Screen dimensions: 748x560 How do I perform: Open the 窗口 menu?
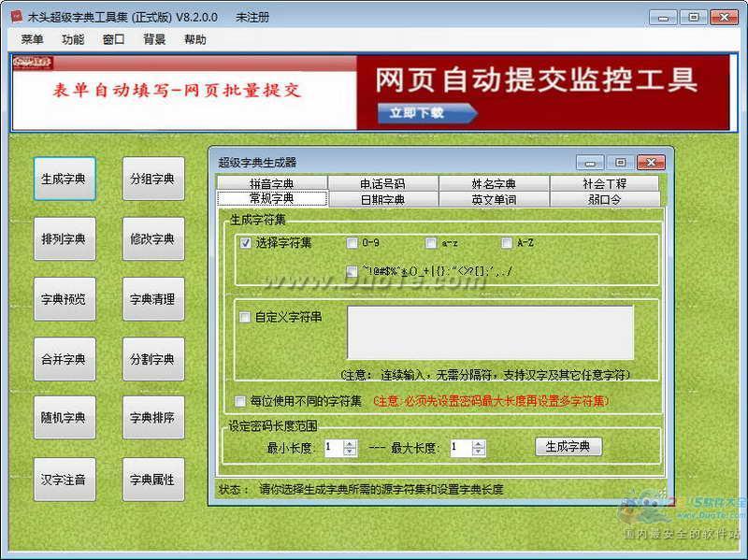113,39
